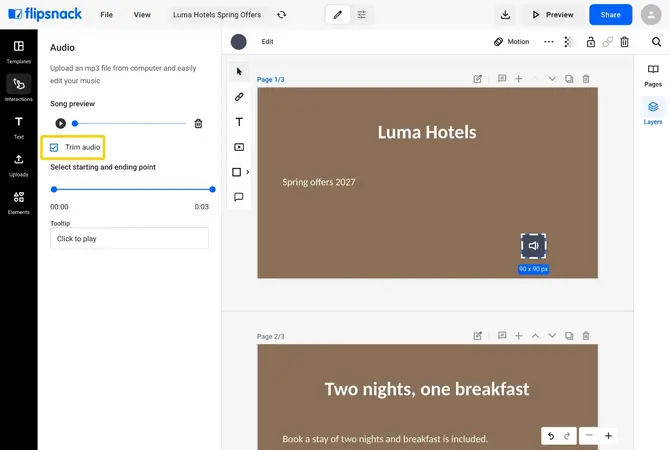Click the Tooltip input field
The width and height of the screenshot is (670, 450).
coord(129,238)
